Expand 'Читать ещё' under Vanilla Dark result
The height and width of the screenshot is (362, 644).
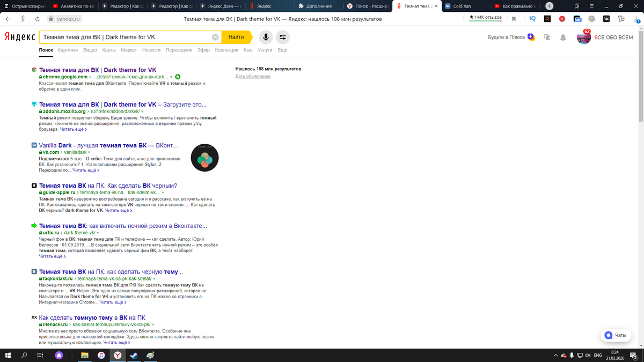pos(86,170)
